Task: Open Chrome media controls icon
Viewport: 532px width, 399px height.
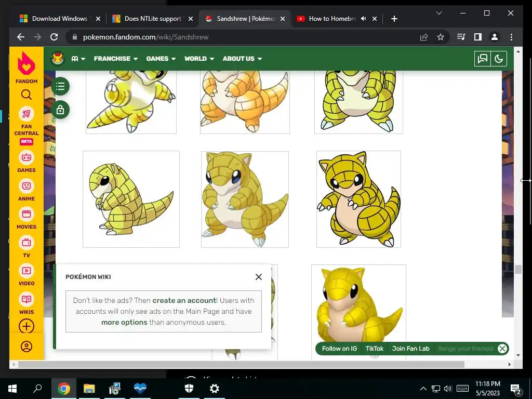Action: 461,37
